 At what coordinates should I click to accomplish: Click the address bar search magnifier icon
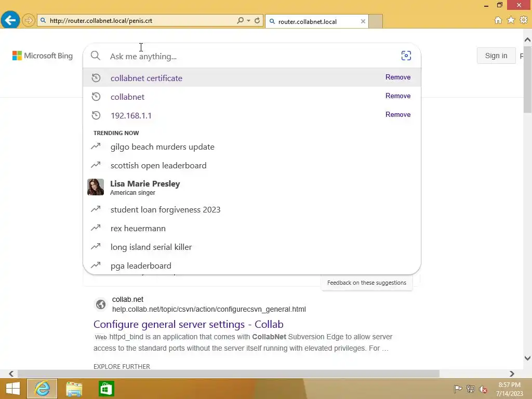[x=240, y=20]
